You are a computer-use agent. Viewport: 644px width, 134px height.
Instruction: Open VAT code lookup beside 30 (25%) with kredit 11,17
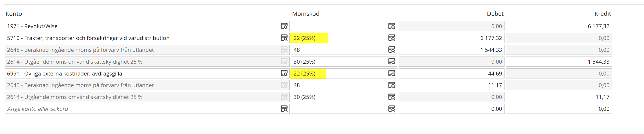(x=391, y=97)
